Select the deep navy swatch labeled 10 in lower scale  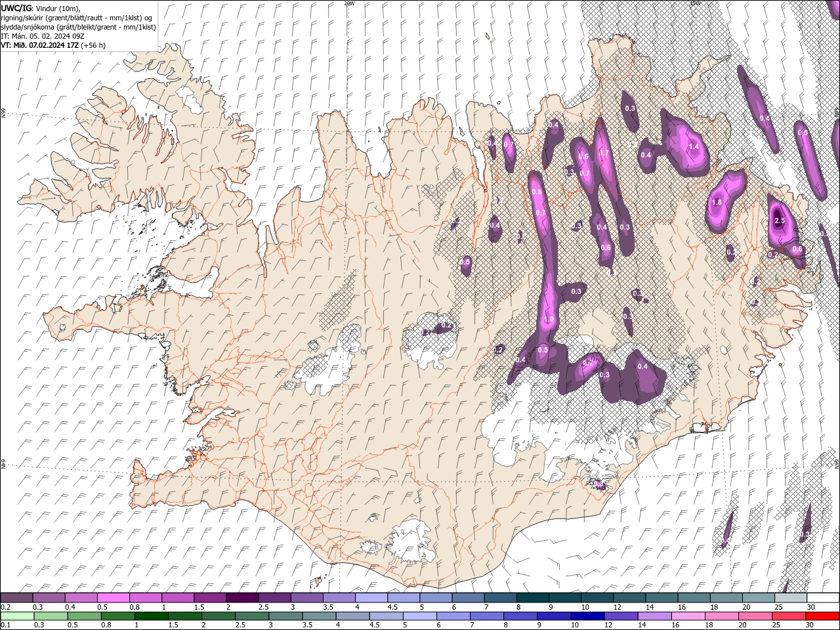pos(587,616)
